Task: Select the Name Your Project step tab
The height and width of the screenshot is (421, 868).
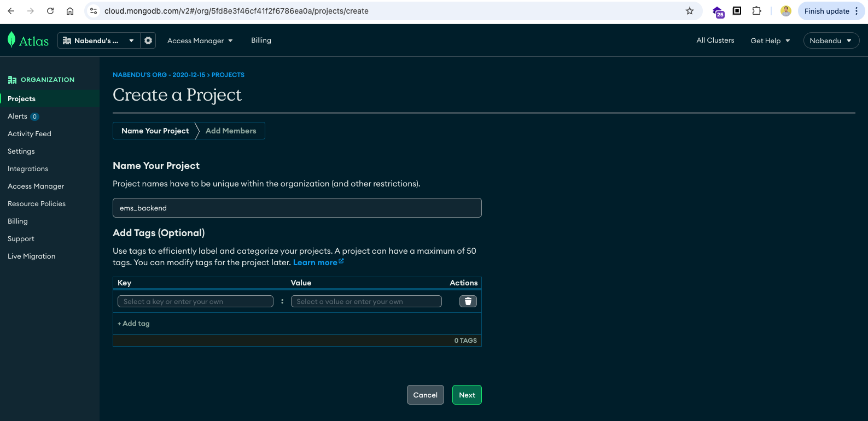Action: (155, 131)
